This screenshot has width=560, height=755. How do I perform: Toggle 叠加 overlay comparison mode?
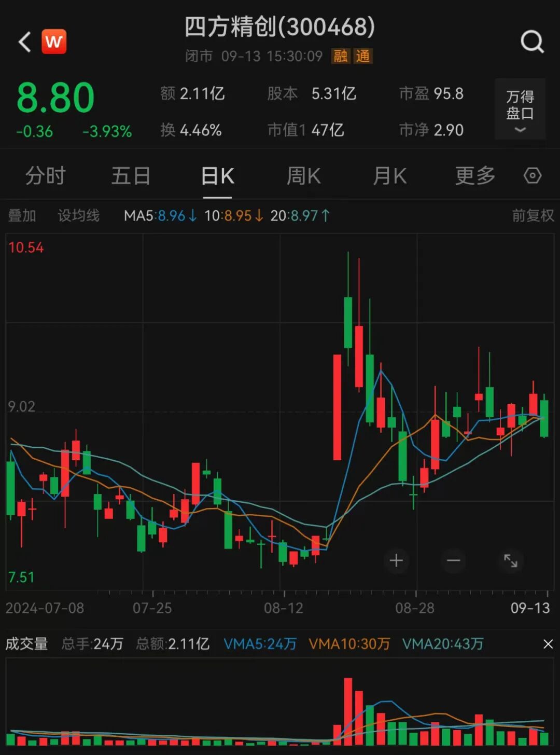21,215
